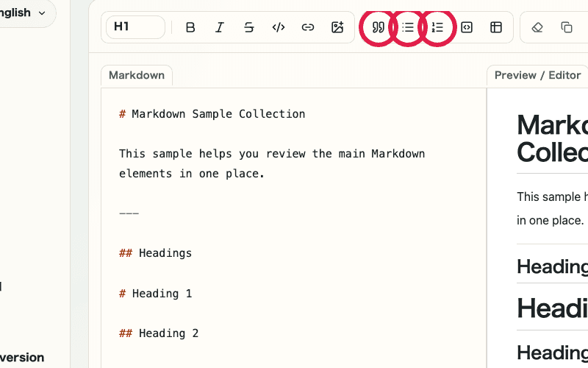This screenshot has height=368, width=588.
Task: Click the 'elements in one place.' source line
Action: pyautogui.click(x=192, y=174)
